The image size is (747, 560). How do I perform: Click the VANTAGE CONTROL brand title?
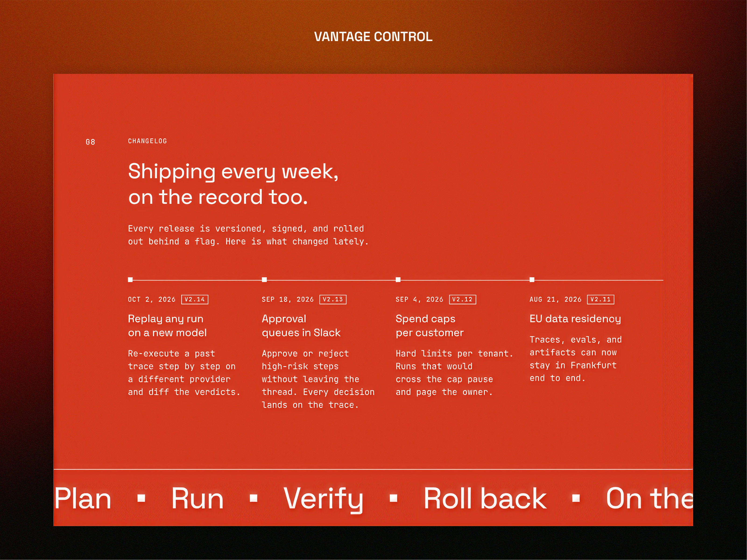(x=373, y=37)
